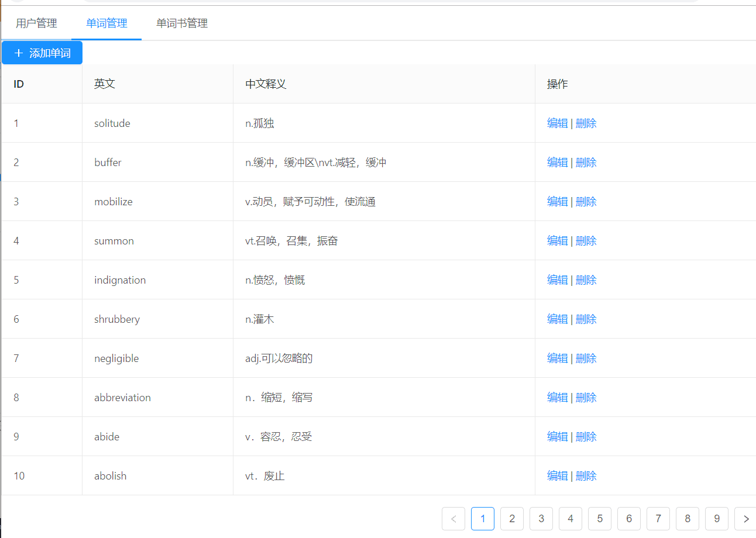Edit the word abbreviation
The width and height of the screenshot is (756, 538).
[x=558, y=398]
